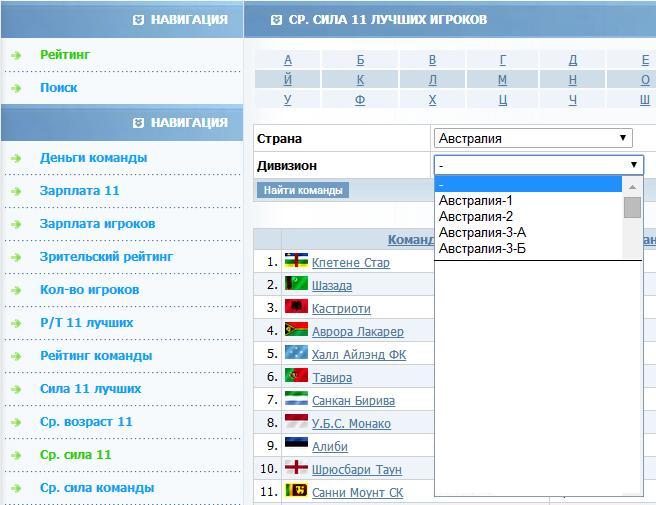This screenshot has width=656, height=505.
Task: Open the Страна dropdown showing Австралия
Action: pos(533,138)
